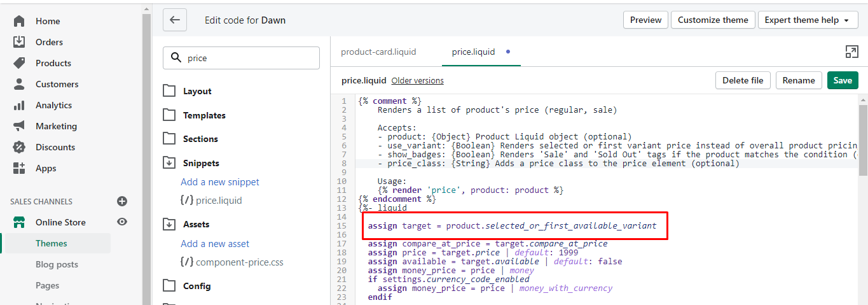View Online Store with eye icon

tap(122, 222)
